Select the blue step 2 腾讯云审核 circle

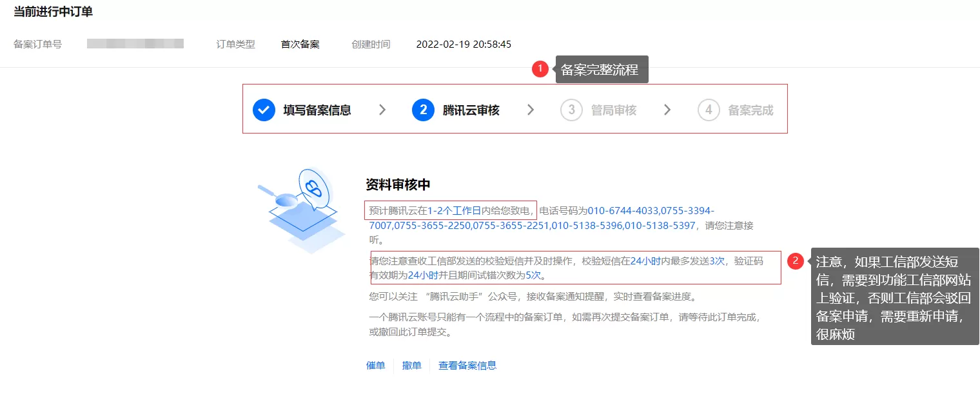pos(424,110)
